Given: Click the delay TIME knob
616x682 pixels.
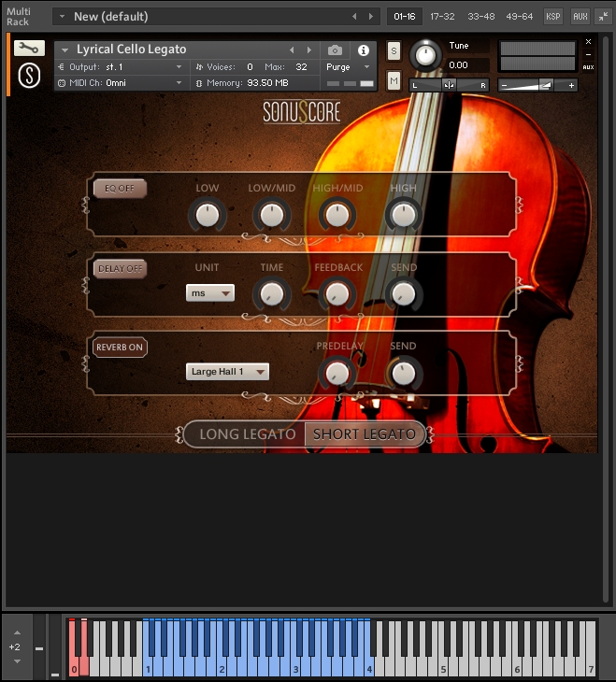Looking at the screenshot, I should coord(272,294).
